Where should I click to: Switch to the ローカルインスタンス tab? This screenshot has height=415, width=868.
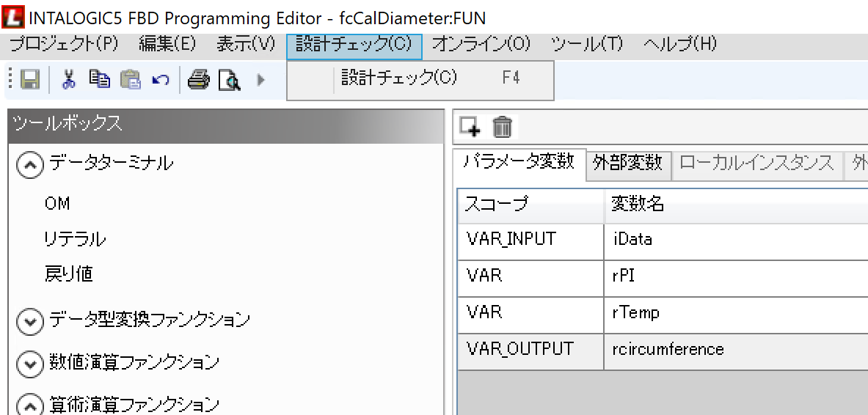pos(756,164)
